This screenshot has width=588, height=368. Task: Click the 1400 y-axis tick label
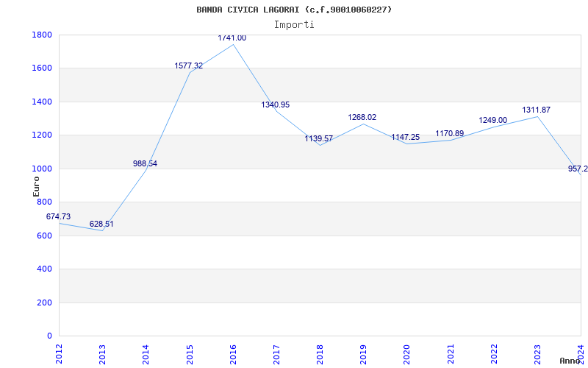coord(42,102)
